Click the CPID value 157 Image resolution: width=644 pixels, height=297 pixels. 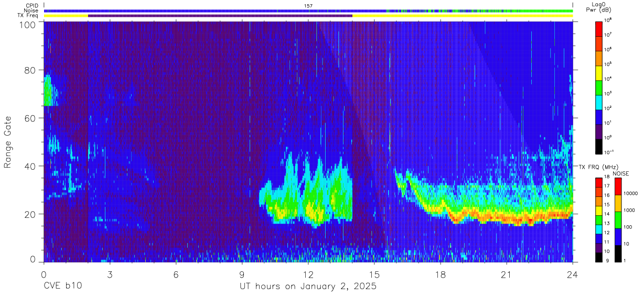click(308, 6)
